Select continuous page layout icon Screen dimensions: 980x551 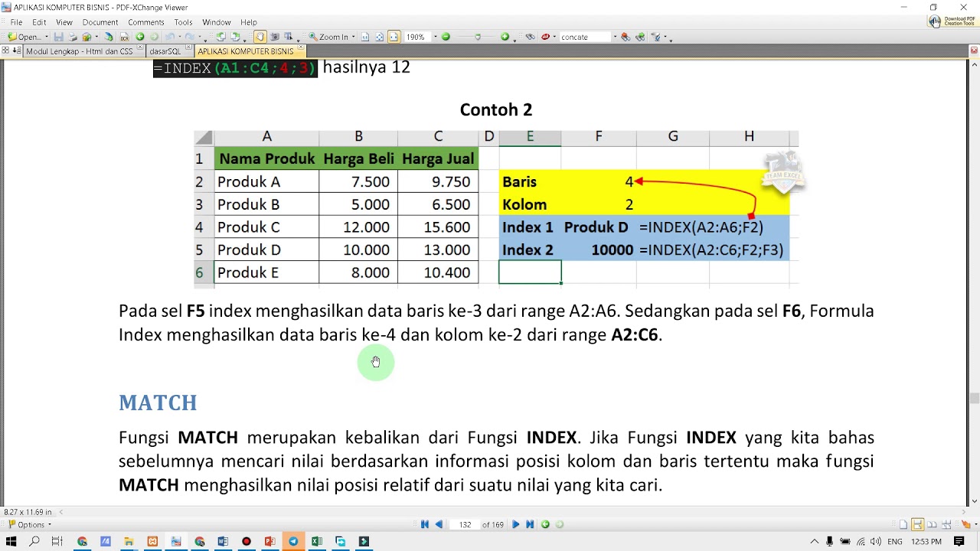917,524
